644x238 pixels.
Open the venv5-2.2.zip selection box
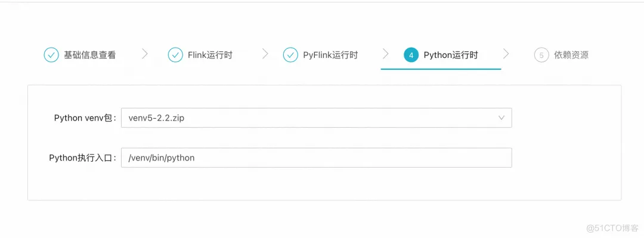pos(316,118)
